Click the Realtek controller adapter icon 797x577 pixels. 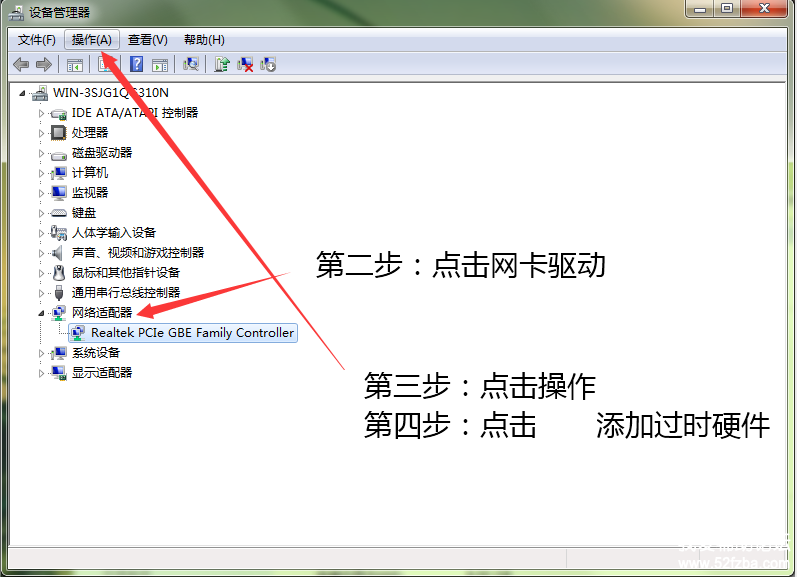coord(78,332)
